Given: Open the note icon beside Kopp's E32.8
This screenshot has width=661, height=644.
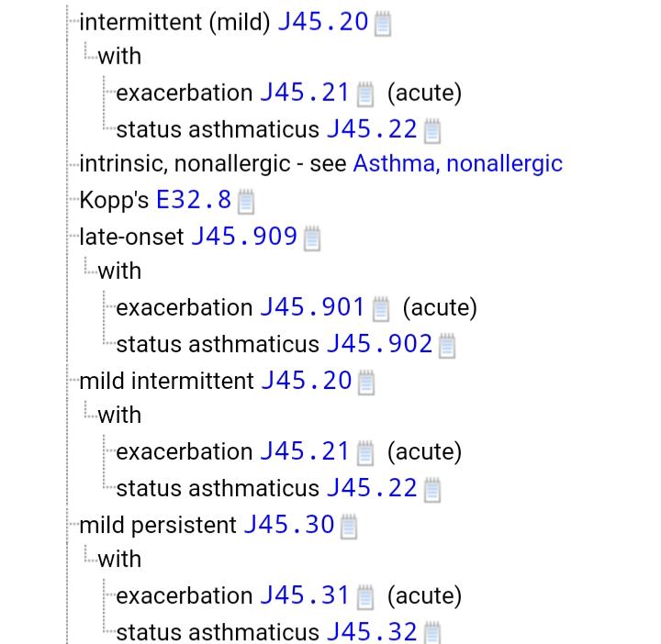Looking at the screenshot, I should click(x=245, y=200).
